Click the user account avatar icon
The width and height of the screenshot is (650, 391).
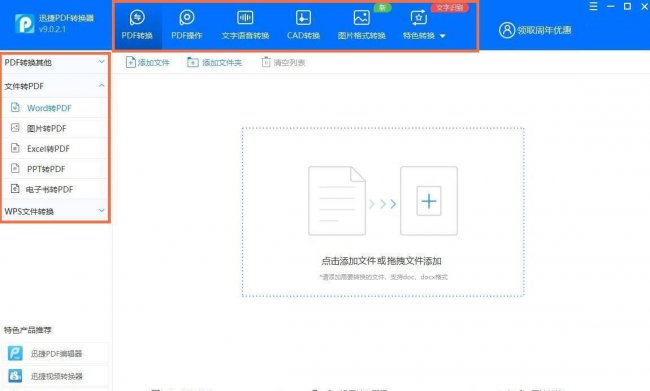tap(507, 30)
